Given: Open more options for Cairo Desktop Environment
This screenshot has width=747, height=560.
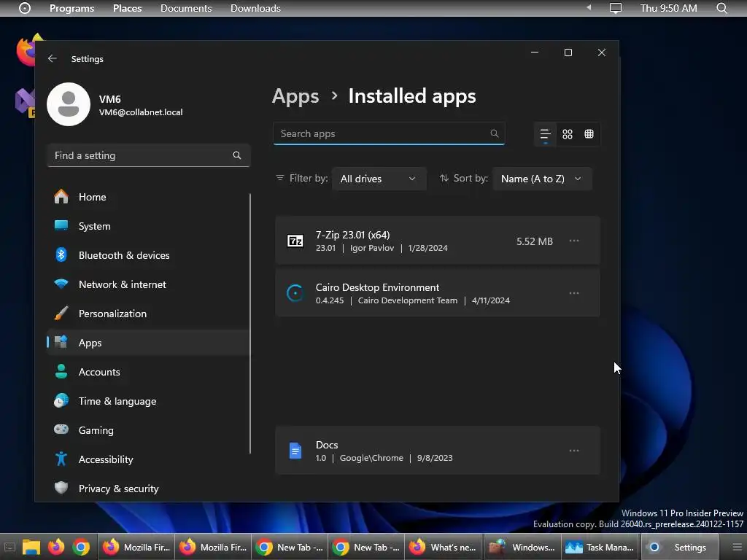Looking at the screenshot, I should 574,293.
